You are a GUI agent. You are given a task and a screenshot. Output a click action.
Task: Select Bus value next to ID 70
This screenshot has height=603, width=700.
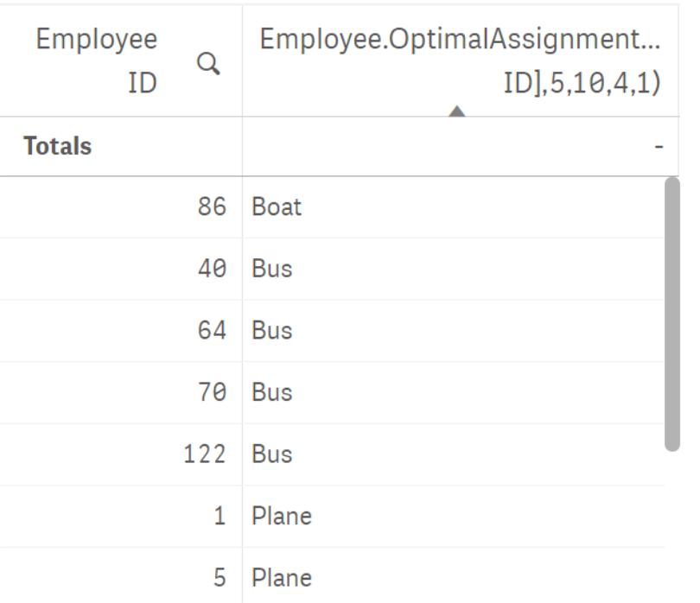(x=454, y=393)
